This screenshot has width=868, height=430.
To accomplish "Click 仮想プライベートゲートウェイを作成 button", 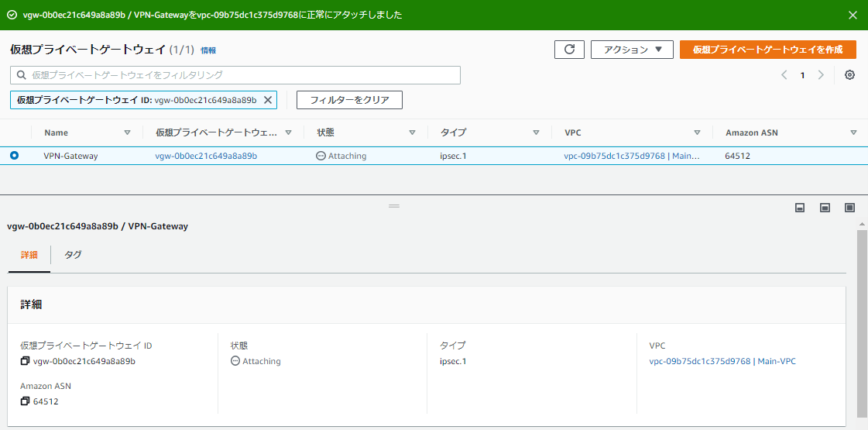I will click(x=767, y=50).
